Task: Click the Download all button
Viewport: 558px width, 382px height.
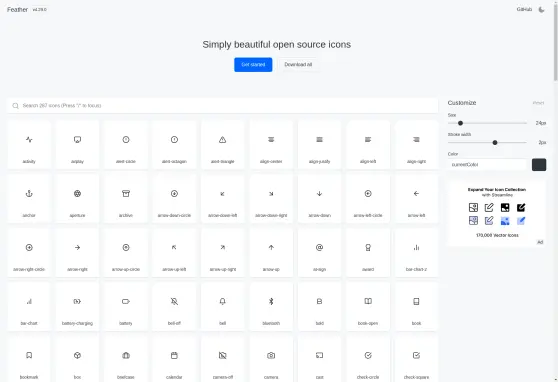Action: [x=298, y=65]
